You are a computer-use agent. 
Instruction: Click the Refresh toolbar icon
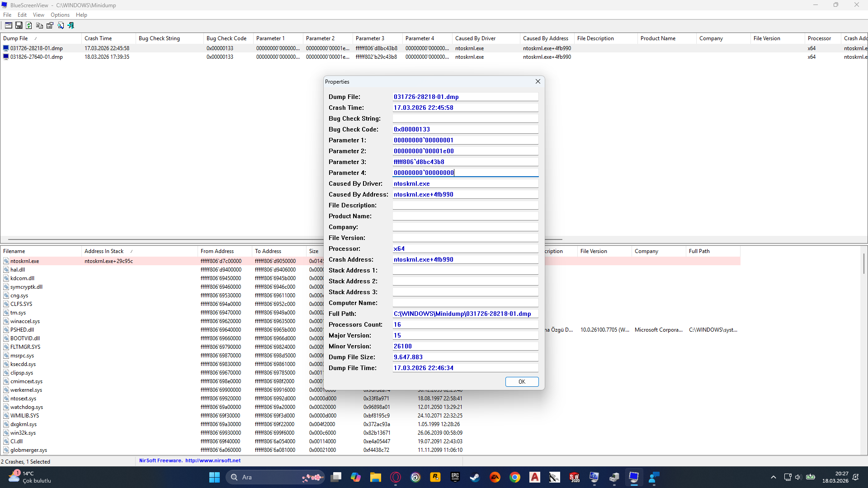click(29, 26)
